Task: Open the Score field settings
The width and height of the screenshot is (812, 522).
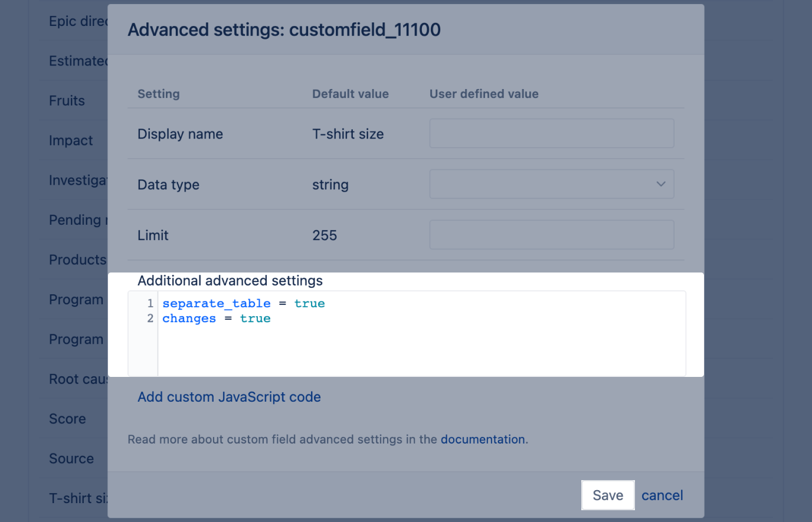Action: [67, 418]
